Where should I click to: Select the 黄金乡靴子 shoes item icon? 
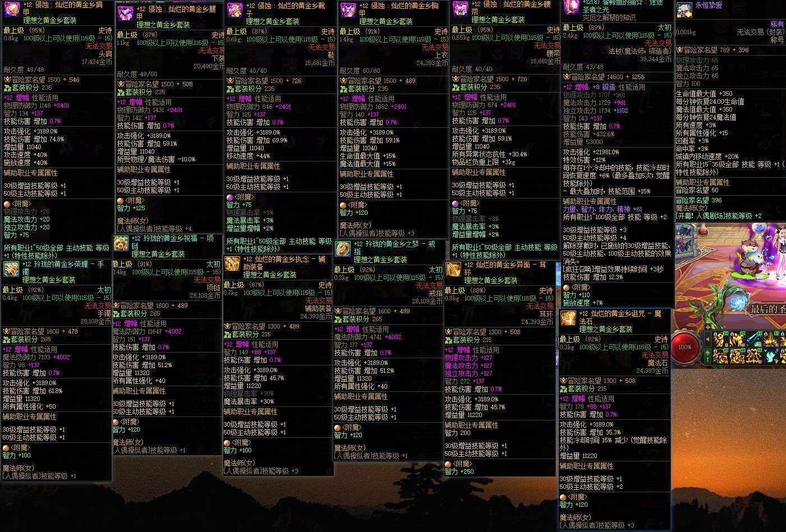click(235, 10)
